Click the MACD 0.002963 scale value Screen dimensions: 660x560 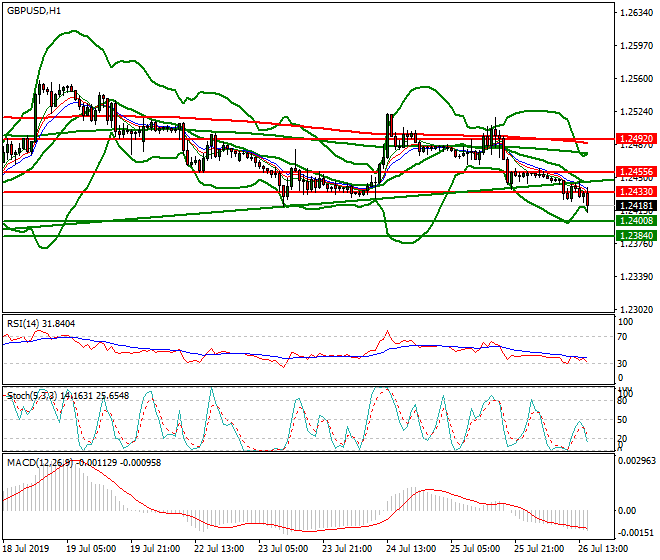tap(636, 461)
